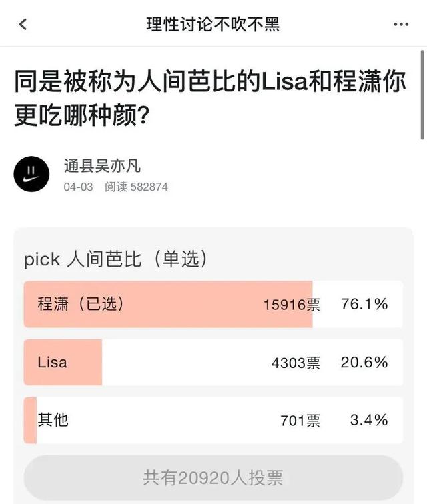Click the post headline about Lisa和程潇
427x504 pixels.
point(209,98)
